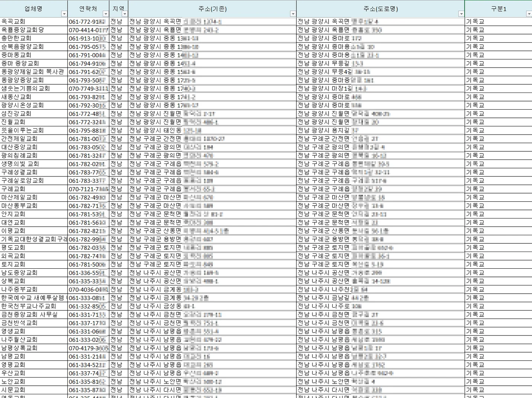The width and height of the screenshot is (532, 398).
Task: Select the 진월교회 cell
Action: click(34, 122)
